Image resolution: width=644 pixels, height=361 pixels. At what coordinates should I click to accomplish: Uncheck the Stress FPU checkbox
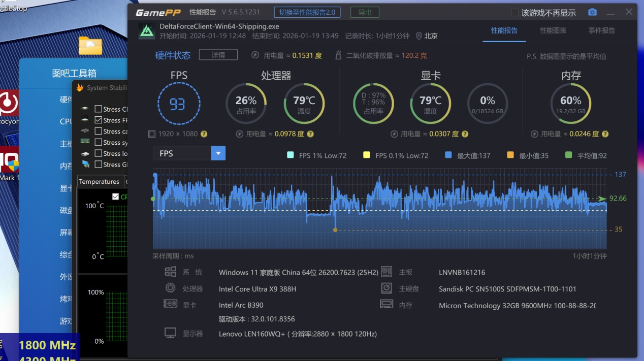pos(99,120)
